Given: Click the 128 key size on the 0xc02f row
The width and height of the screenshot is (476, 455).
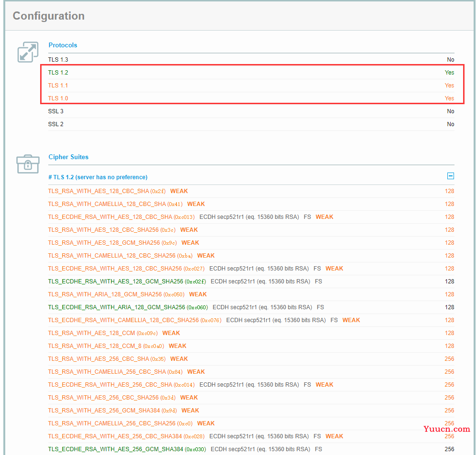Looking at the screenshot, I should pyautogui.click(x=450, y=282).
